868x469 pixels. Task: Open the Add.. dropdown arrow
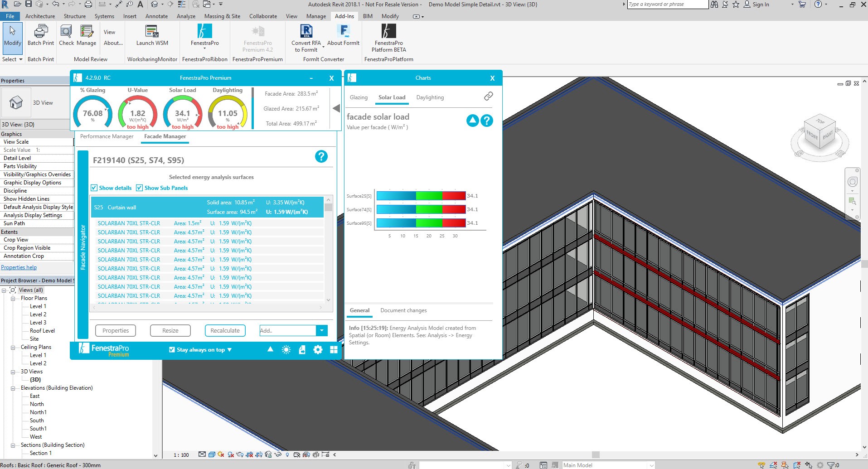click(x=321, y=331)
